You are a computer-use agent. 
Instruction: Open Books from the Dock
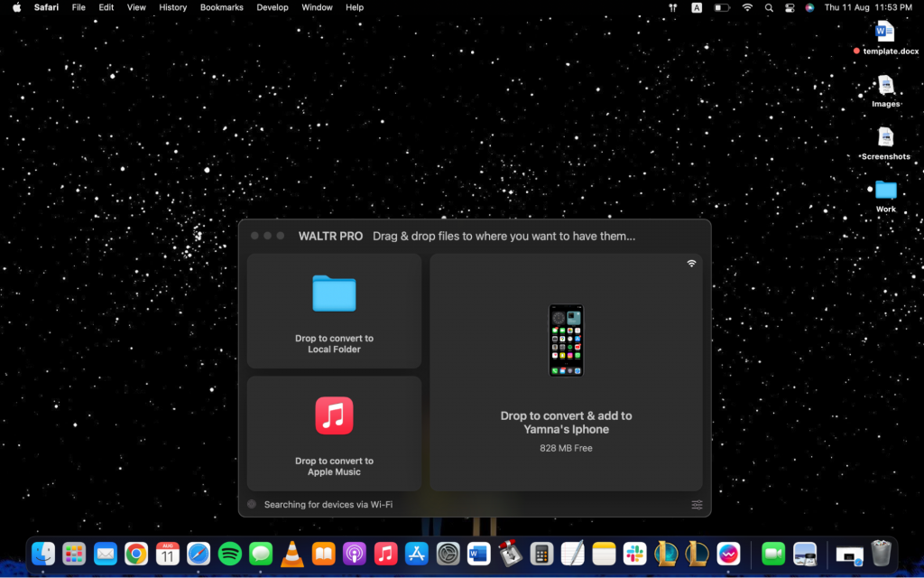(323, 554)
